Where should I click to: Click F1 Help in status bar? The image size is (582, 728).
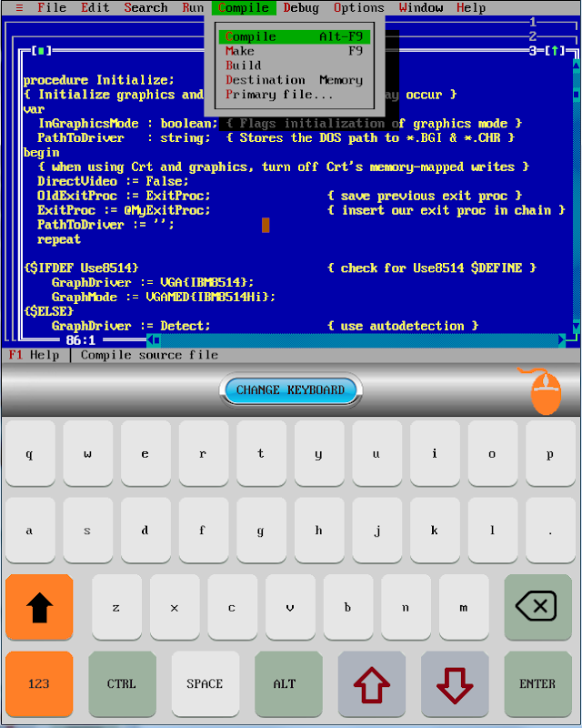[34, 355]
